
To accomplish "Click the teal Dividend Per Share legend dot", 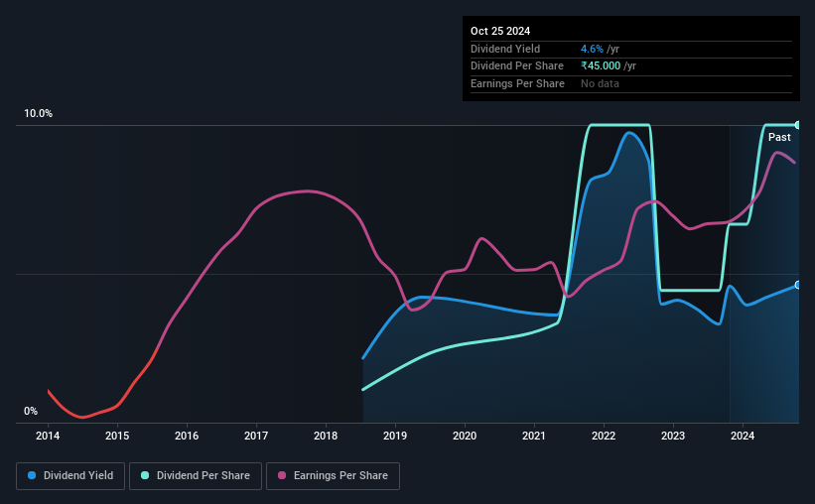I will [x=145, y=475].
